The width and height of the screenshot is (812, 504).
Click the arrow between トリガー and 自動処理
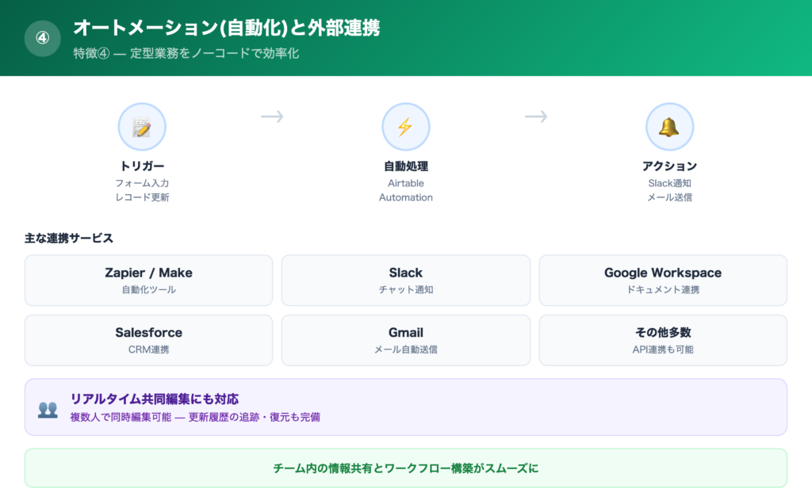[272, 116]
